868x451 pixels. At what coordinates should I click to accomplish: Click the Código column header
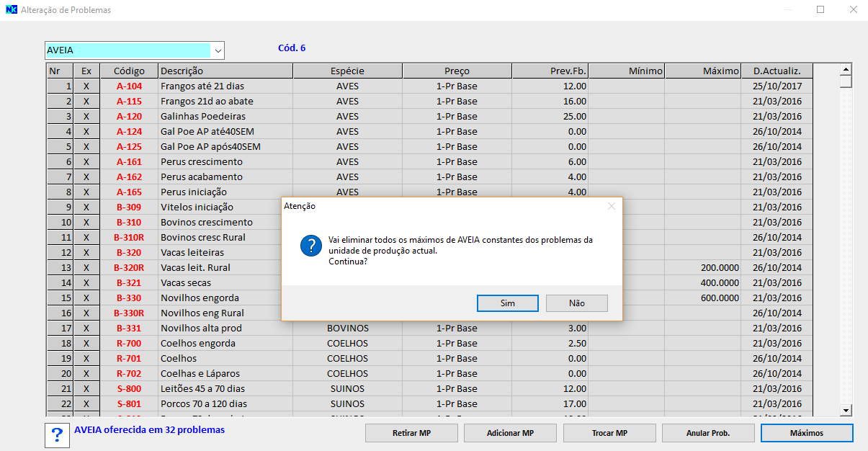pos(130,71)
